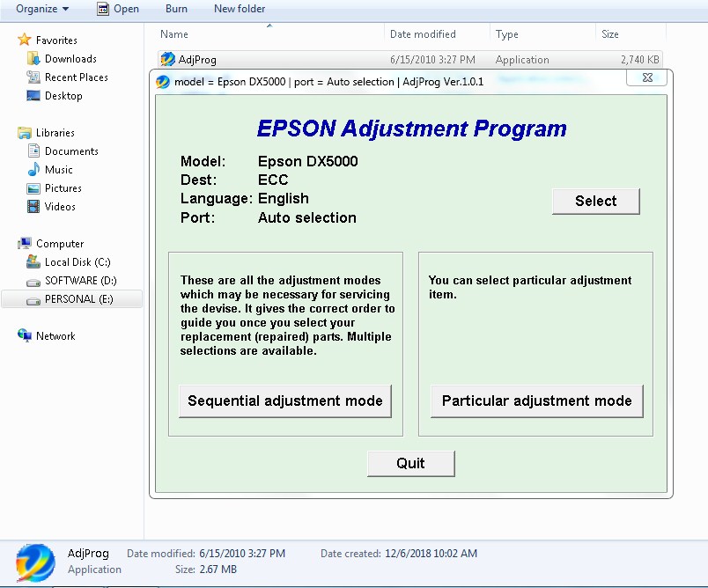Click the Network icon in sidebar
This screenshot has width=708, height=588.
[x=25, y=335]
